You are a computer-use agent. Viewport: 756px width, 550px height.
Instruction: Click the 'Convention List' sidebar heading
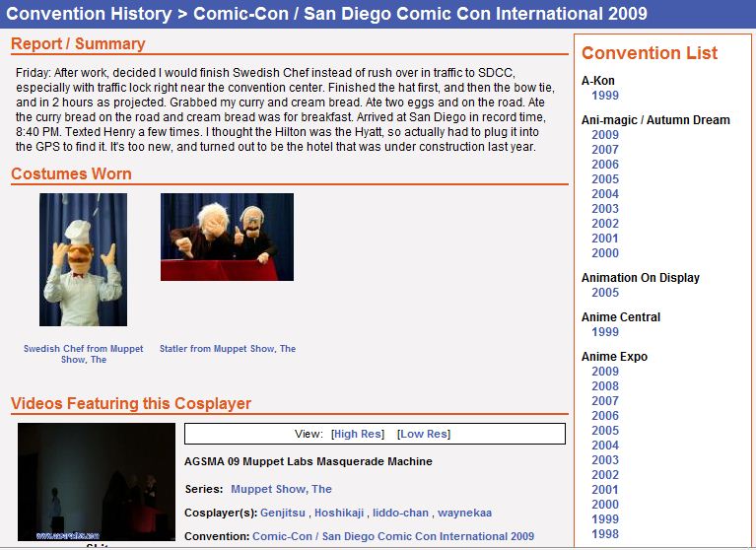point(650,53)
